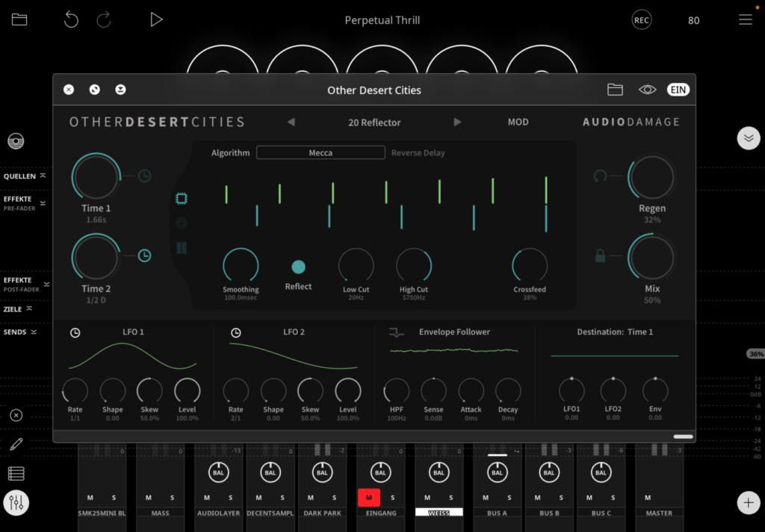The height and width of the screenshot is (532, 765).
Task: Collapse the QUELLEN section
Action: (x=24, y=176)
